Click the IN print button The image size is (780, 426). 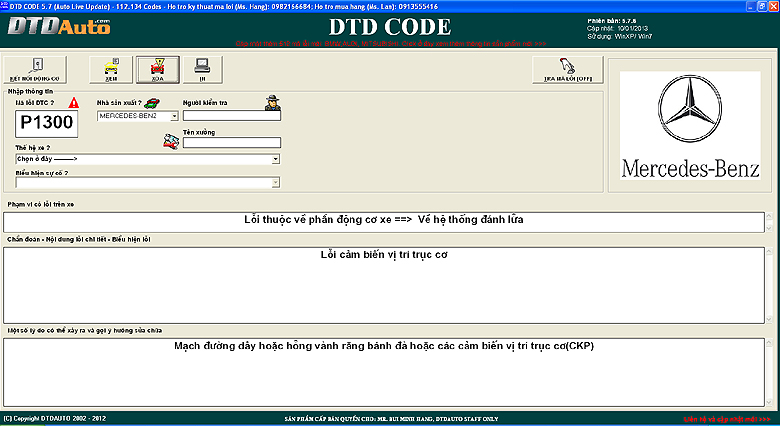click(201, 69)
